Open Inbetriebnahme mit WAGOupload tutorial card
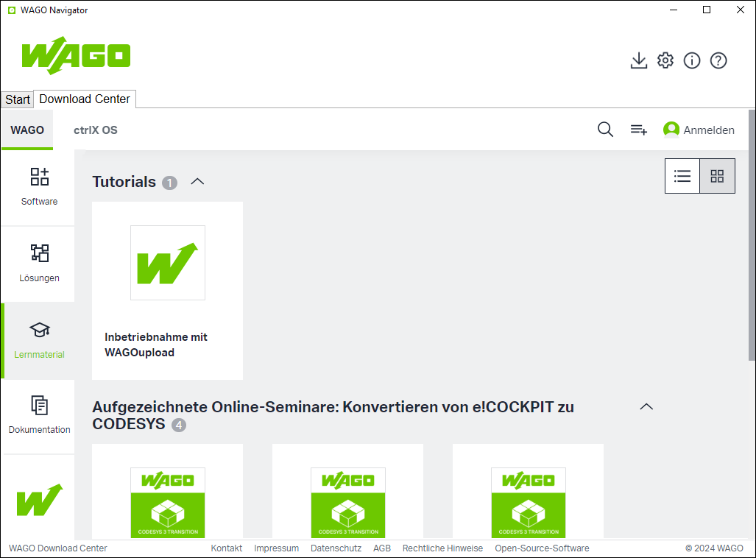The image size is (756, 558). point(167,291)
